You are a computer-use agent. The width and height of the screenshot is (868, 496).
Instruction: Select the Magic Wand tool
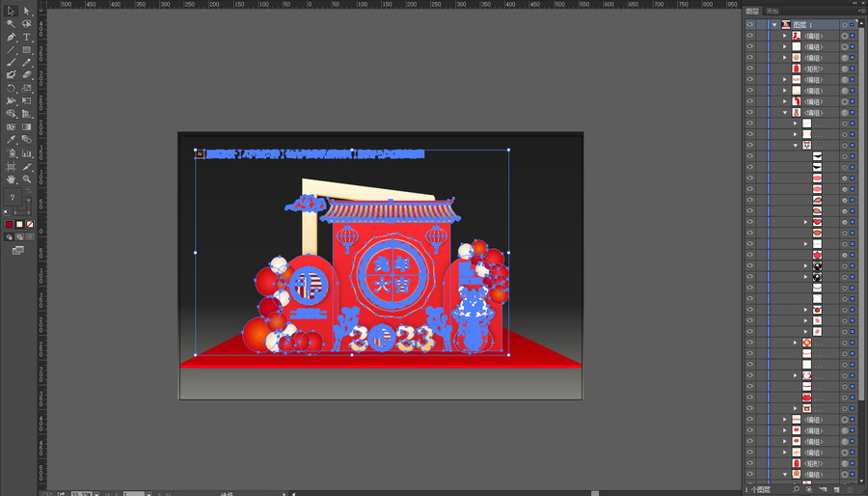pyautogui.click(x=11, y=24)
